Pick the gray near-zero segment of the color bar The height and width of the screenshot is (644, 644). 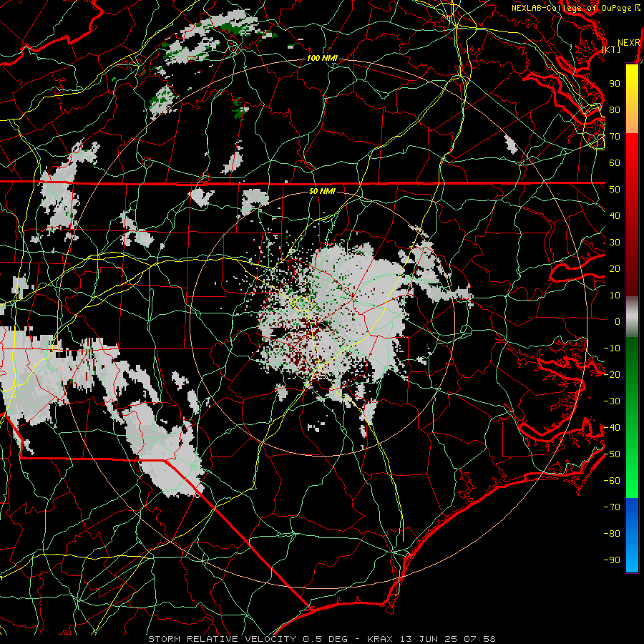[632, 318]
